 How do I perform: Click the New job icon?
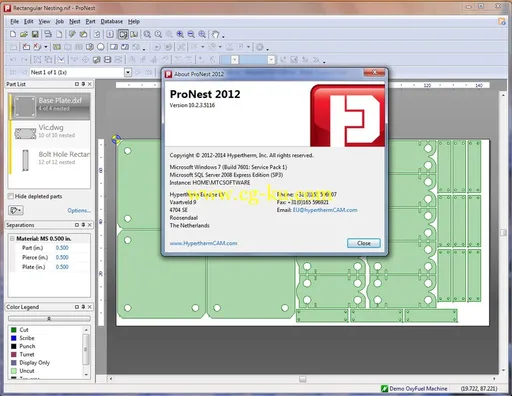pos(13,34)
